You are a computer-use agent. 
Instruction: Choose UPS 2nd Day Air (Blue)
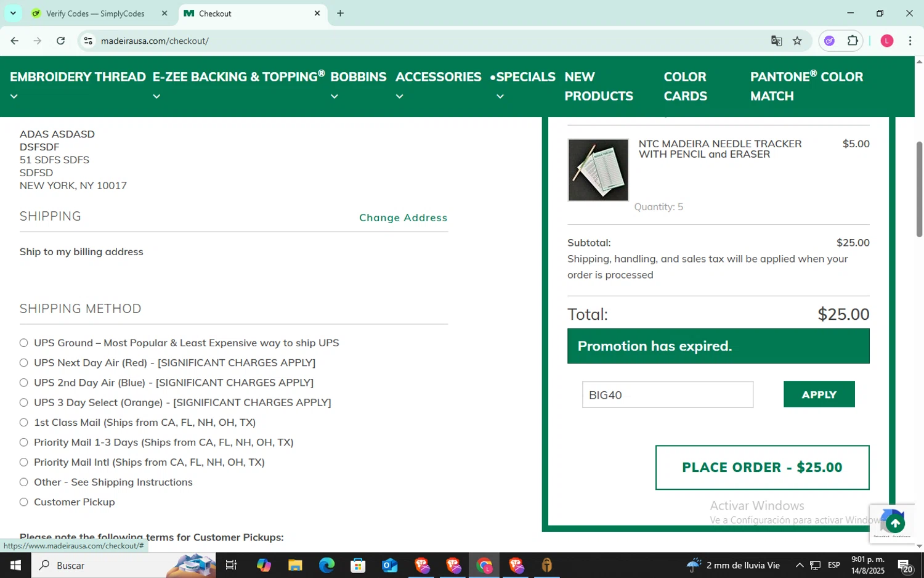click(24, 383)
